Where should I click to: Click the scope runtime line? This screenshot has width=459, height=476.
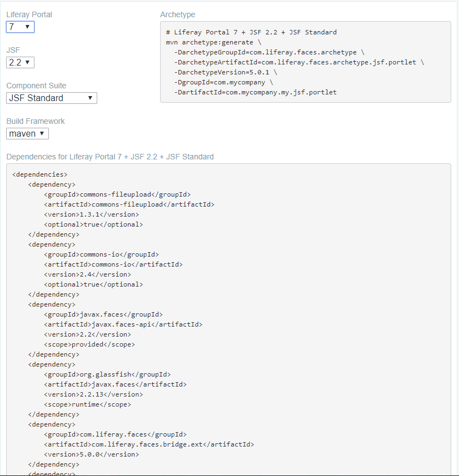tap(87, 405)
